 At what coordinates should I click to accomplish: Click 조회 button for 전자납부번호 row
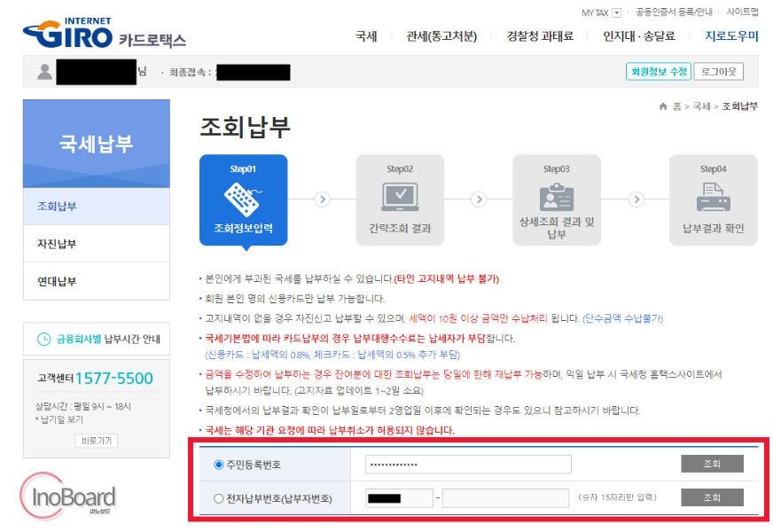[713, 497]
